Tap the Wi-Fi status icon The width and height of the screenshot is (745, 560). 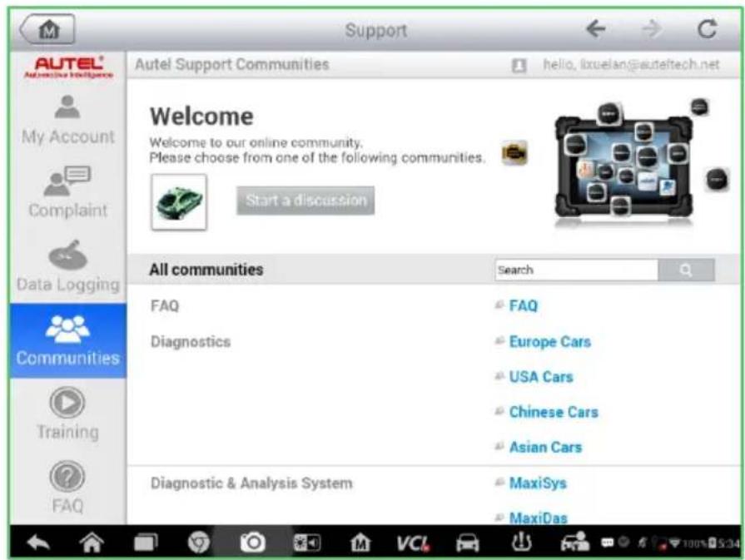(674, 543)
